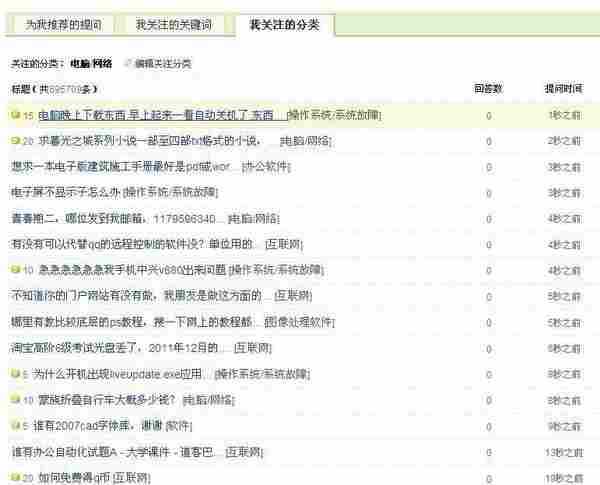600x485 pixels.
Task: Click the coin icon beside 为什么开机出现liveupdate.exe
Action: click(15, 374)
